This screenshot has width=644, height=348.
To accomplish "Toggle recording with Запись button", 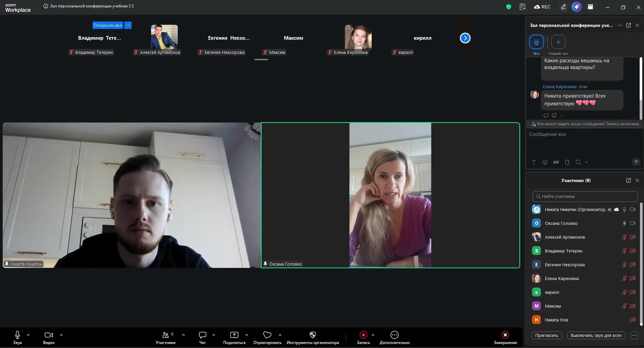I will 363,338.
